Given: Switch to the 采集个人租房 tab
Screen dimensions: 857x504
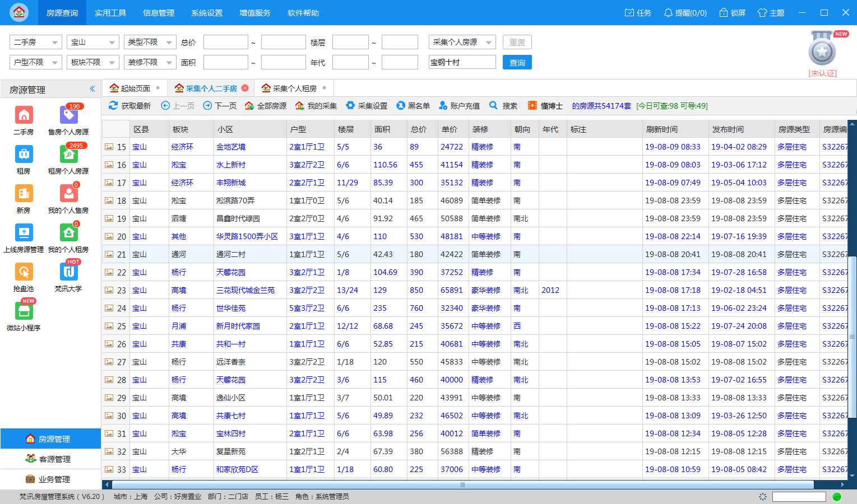Looking at the screenshot, I should (x=294, y=88).
